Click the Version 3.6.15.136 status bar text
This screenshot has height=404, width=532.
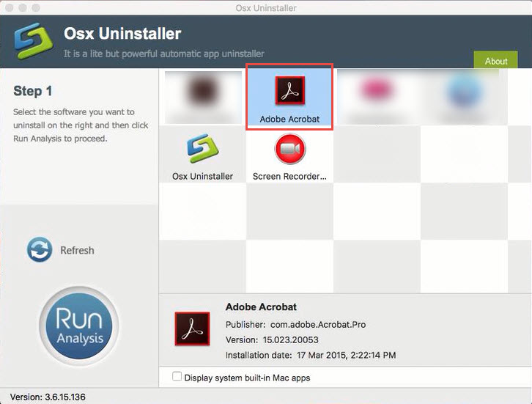tap(47, 397)
